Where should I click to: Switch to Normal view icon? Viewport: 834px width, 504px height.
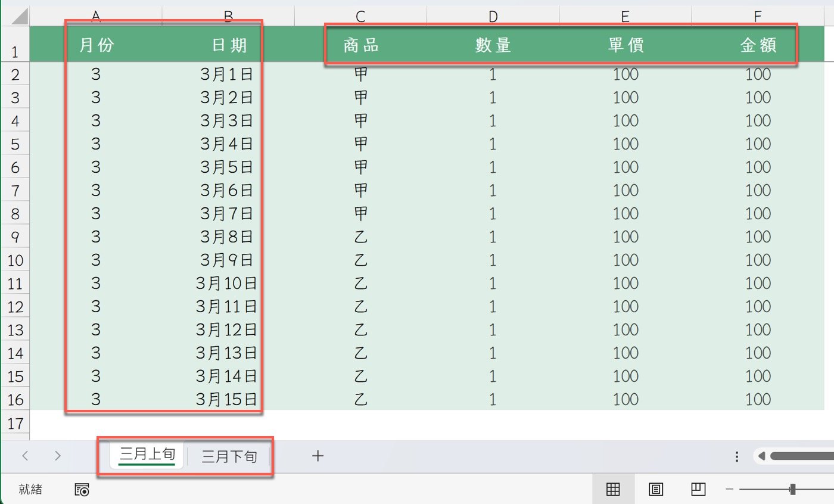(613, 490)
